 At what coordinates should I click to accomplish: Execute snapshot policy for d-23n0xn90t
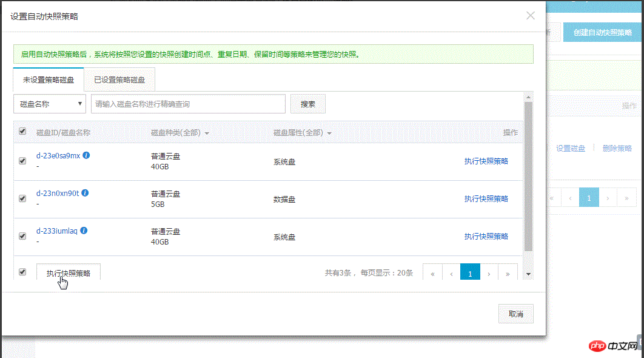[x=486, y=198]
